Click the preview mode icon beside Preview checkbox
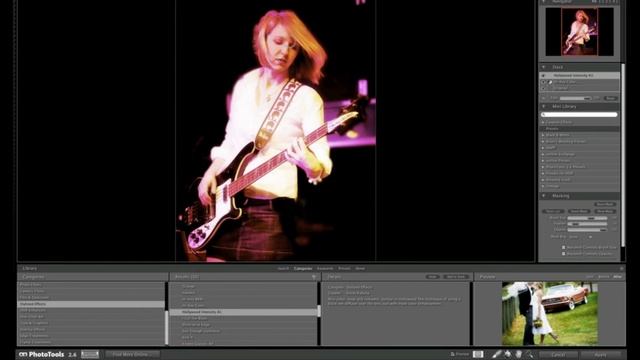Screen dimensions: 640x360 click(x=478, y=354)
